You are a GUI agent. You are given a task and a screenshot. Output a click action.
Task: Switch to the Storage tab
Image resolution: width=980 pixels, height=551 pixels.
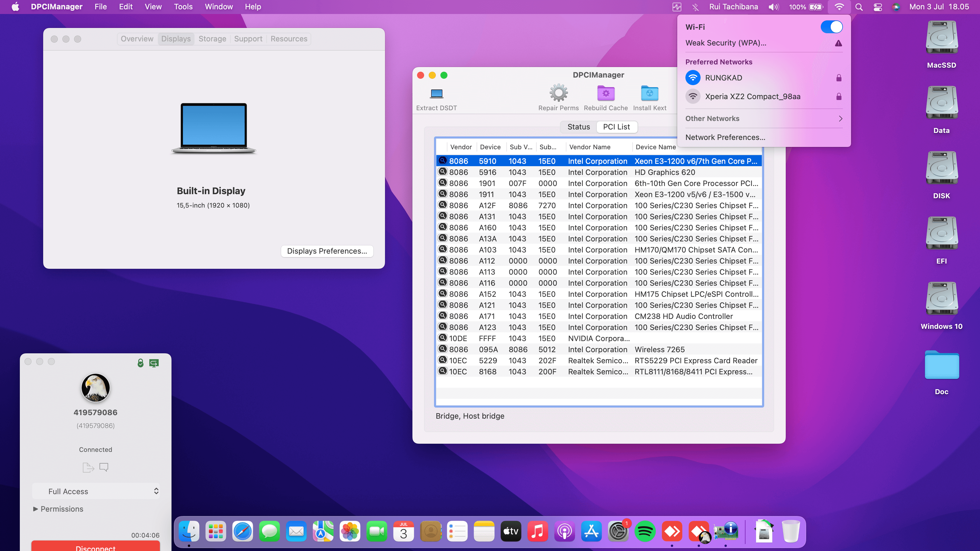(212, 39)
